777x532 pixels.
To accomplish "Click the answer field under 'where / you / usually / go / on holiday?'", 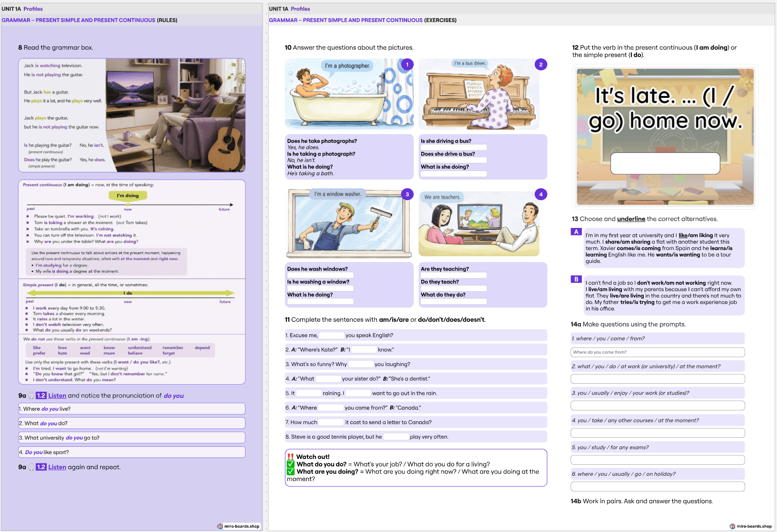I will click(657, 487).
